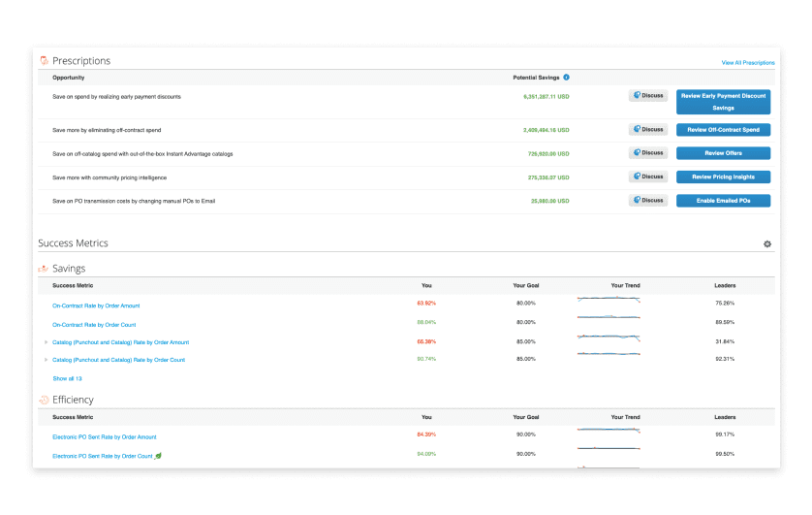This screenshot has height=515, width=812.
Task: Discuss the early payment discounts opportunity
Action: [x=648, y=95]
